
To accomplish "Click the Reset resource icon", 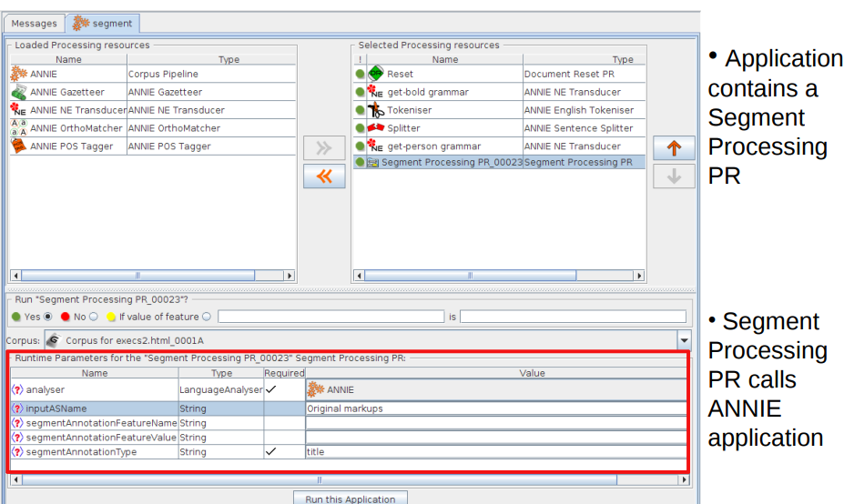I will [x=375, y=74].
